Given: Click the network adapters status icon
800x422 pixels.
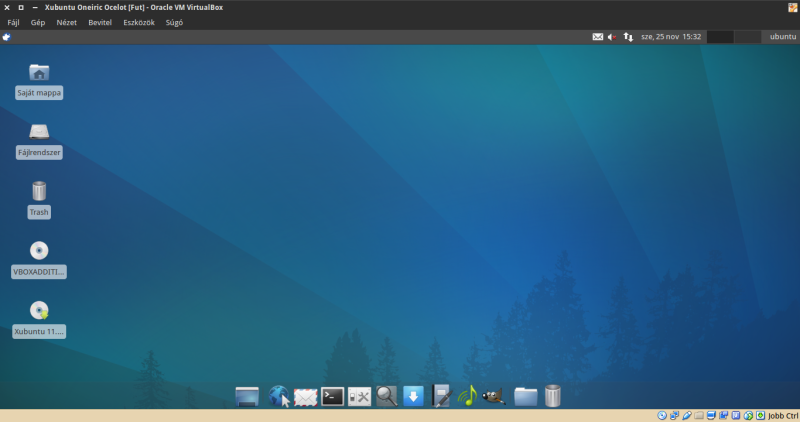Looking at the screenshot, I should coord(674,416).
